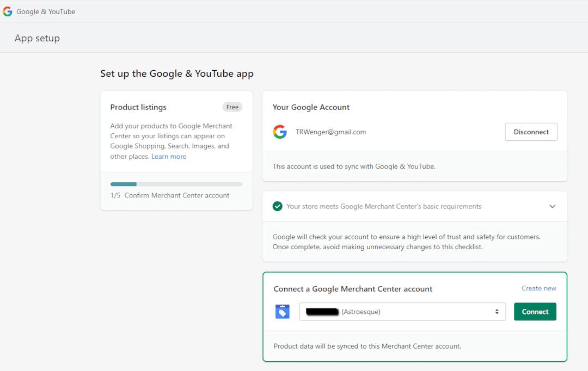
Task: Click the setup progress bar
Action: pos(176,184)
